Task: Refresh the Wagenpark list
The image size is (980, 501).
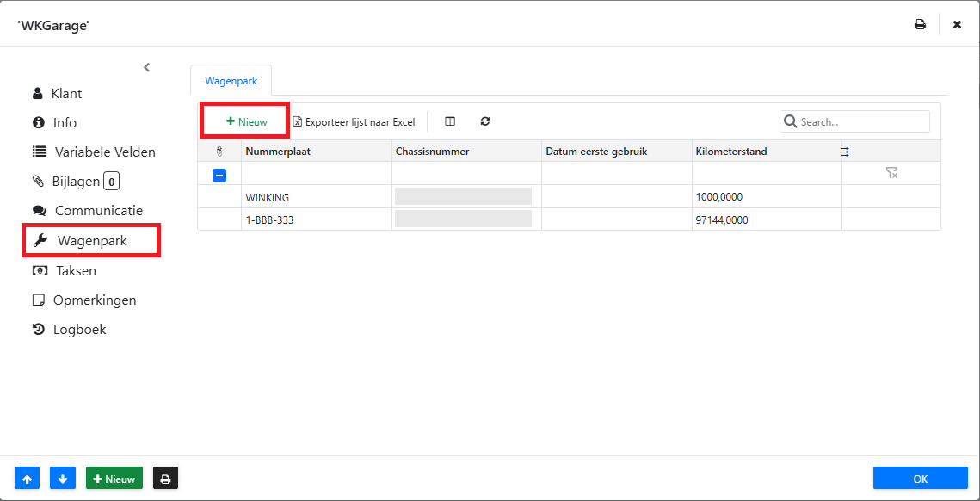Action: click(x=485, y=121)
